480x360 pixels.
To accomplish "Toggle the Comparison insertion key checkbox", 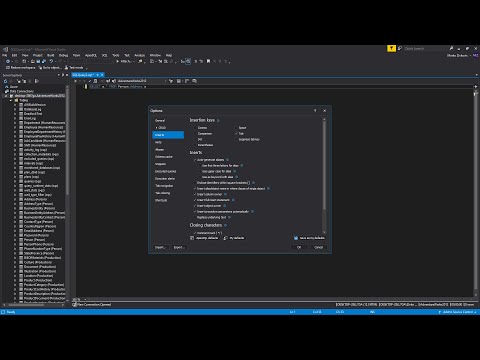I will pyautogui.click(x=195, y=134).
